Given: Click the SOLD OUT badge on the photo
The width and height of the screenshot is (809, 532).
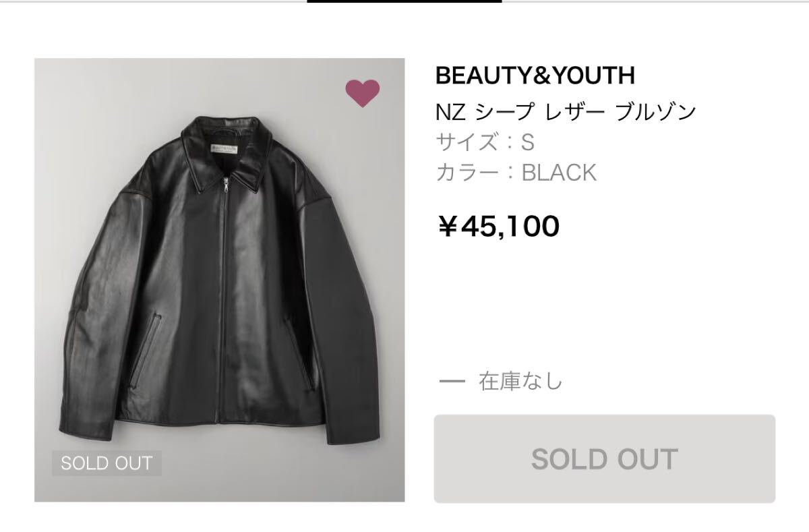Looking at the screenshot, I should [107, 463].
